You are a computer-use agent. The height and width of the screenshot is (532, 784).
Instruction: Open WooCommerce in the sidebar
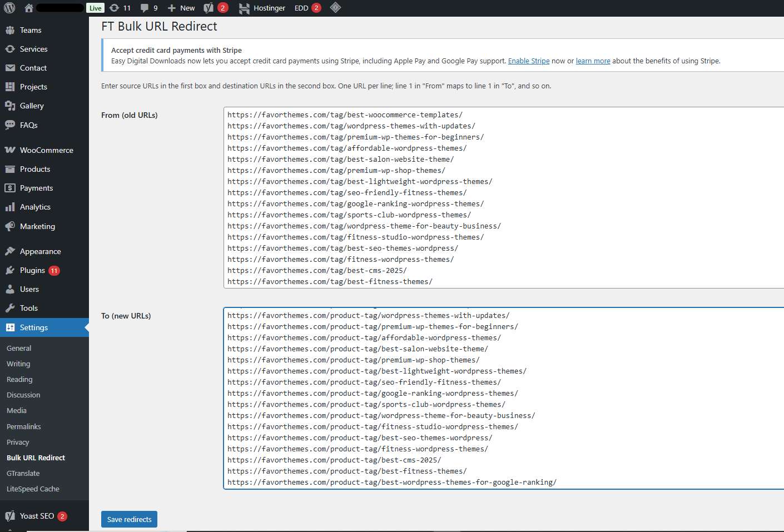tap(46, 150)
